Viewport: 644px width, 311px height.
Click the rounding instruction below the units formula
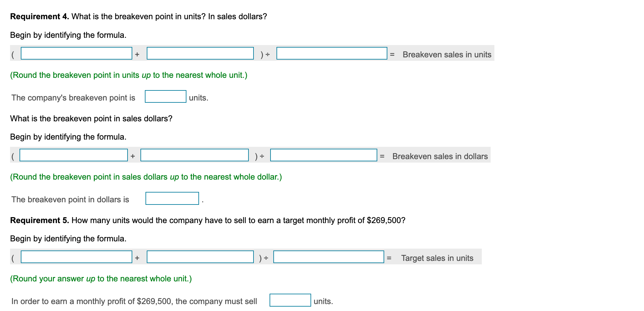pos(128,75)
